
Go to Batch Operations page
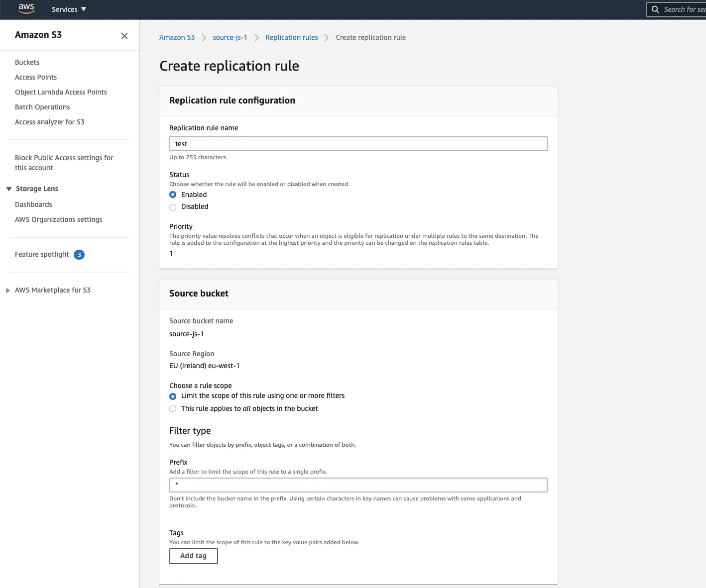tap(42, 107)
